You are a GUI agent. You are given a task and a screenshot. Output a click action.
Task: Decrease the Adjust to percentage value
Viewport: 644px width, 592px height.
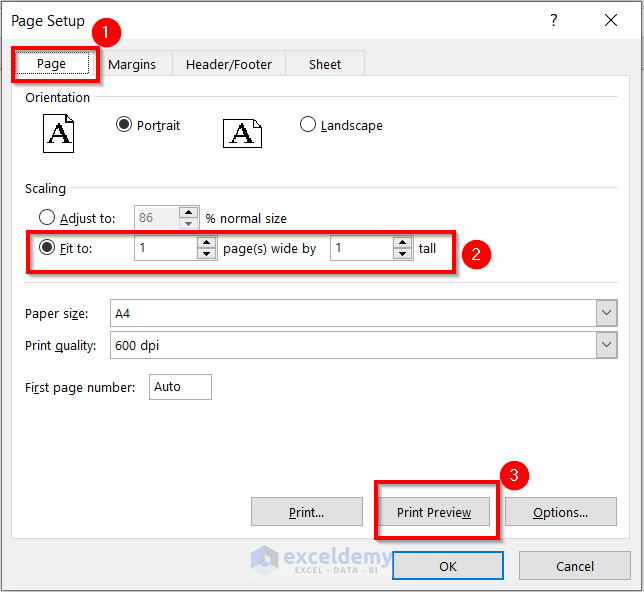[189, 223]
